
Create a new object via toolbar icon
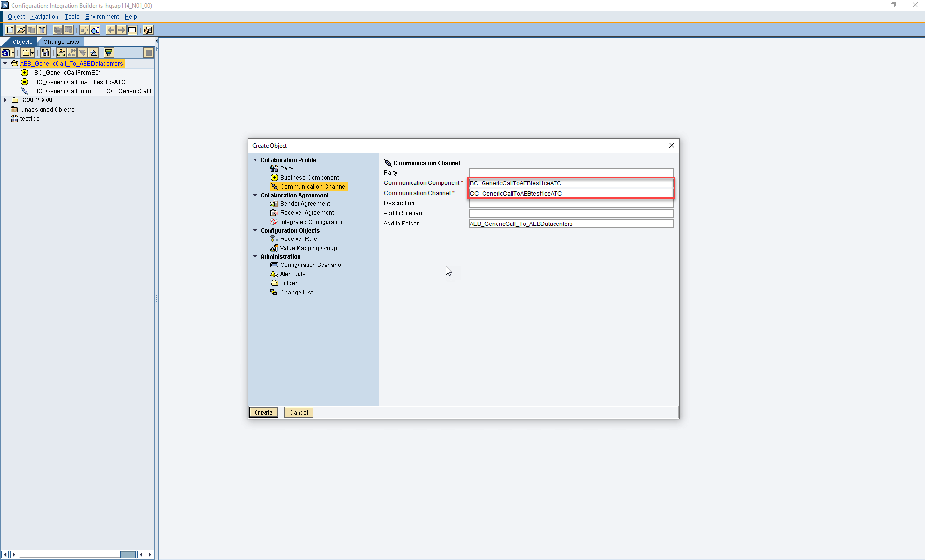click(10, 30)
